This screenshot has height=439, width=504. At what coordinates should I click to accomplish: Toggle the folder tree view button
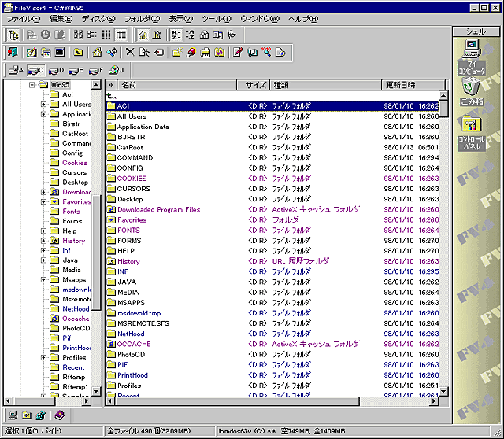(13, 35)
